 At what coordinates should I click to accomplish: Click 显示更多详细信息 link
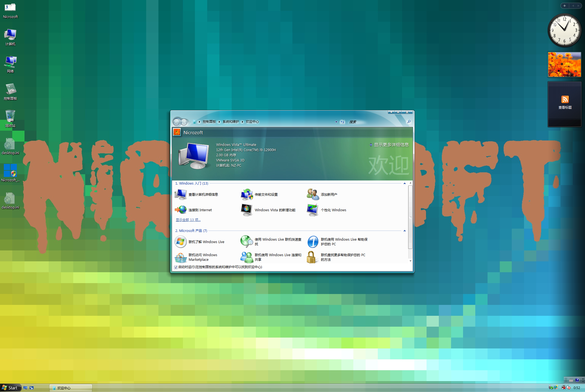point(391,145)
